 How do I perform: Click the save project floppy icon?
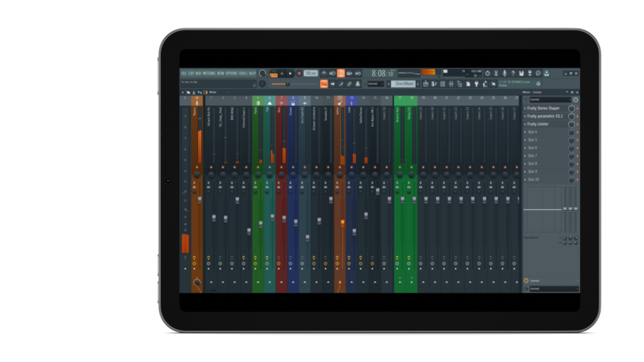(x=521, y=73)
